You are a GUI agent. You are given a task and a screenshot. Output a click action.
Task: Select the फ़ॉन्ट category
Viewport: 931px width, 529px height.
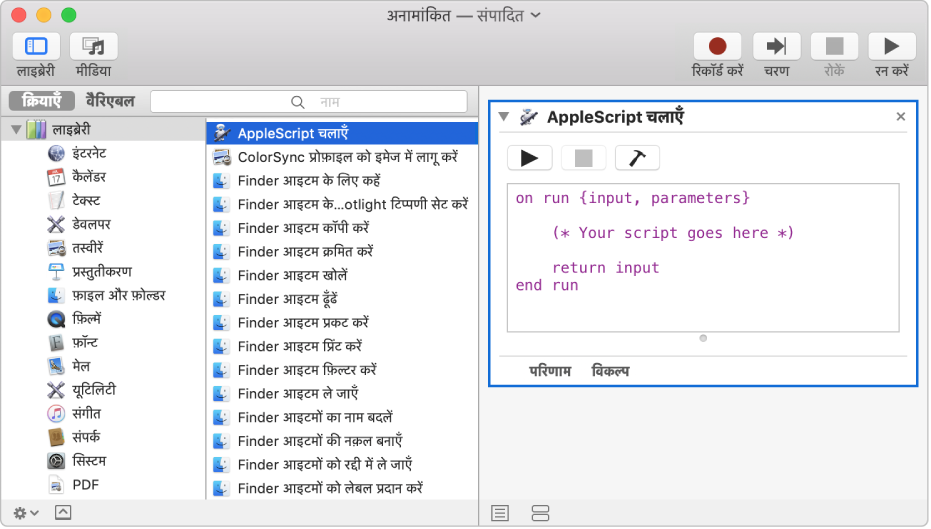coord(84,343)
